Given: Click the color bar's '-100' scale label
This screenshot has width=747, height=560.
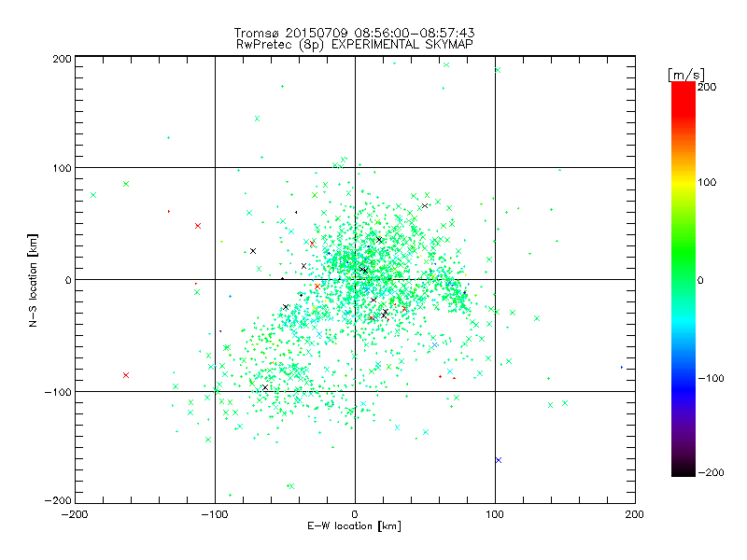Looking at the screenshot, I should pos(711,378).
